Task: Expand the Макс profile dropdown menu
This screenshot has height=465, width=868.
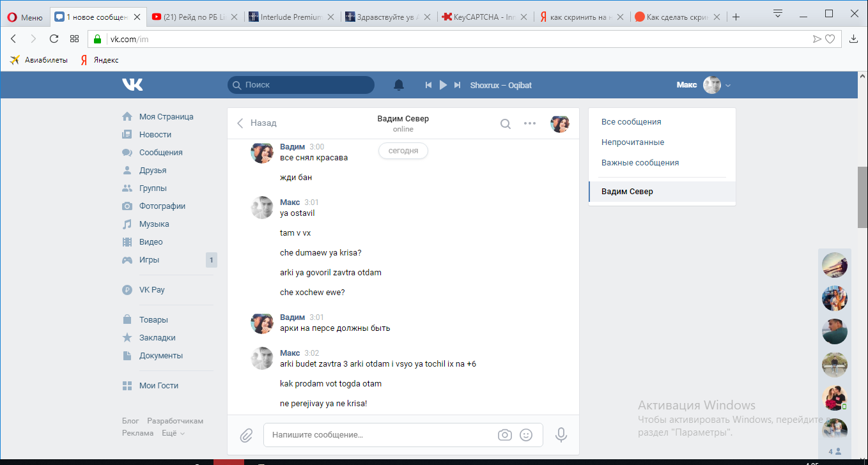Action: coord(728,86)
